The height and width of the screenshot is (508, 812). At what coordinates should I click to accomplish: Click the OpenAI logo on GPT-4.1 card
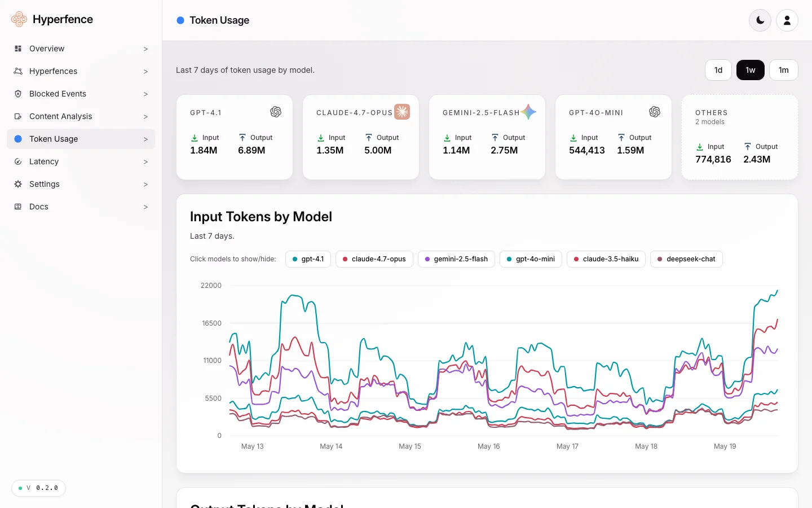[x=276, y=112]
